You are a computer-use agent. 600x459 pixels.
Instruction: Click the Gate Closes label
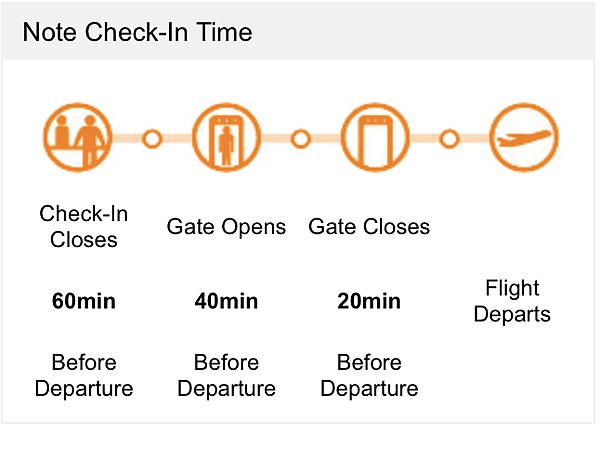(369, 226)
